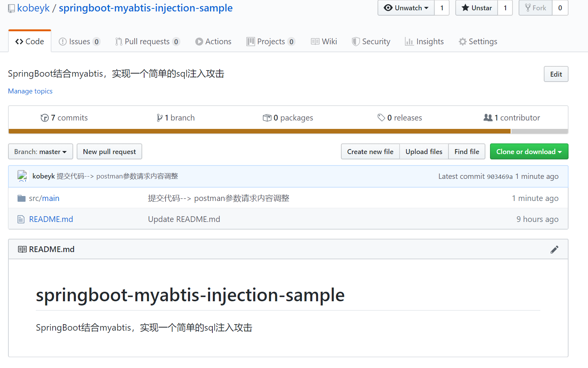This screenshot has height=368, width=588.
Task: Unstar this repository
Action: (476, 8)
